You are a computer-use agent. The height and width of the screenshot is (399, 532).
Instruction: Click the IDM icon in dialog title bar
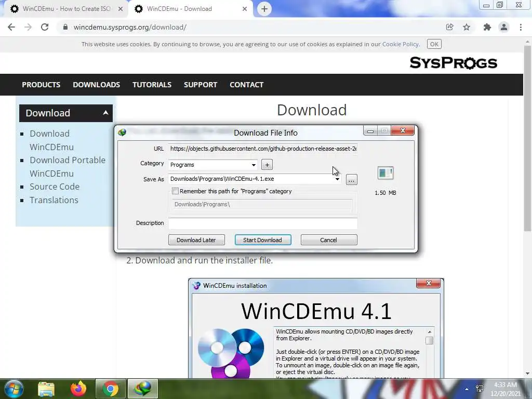click(122, 132)
